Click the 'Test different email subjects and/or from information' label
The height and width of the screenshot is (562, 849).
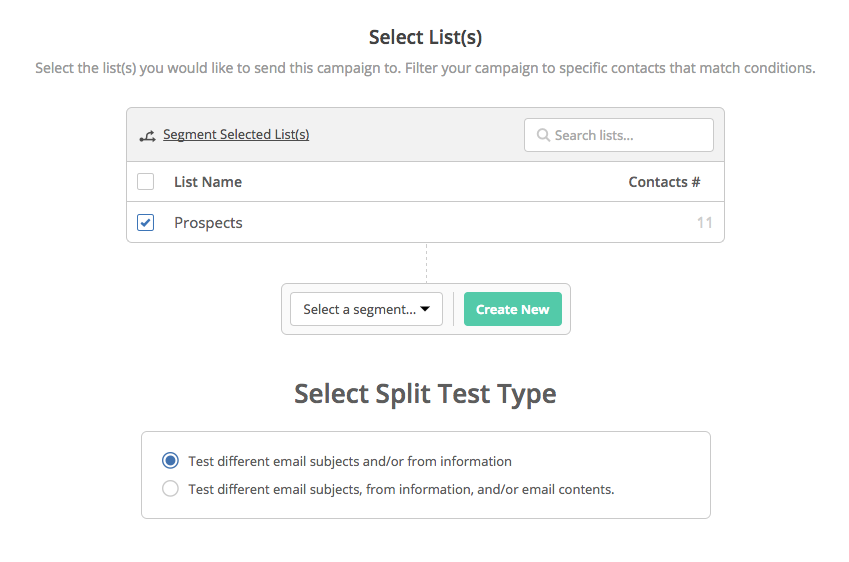coord(350,461)
